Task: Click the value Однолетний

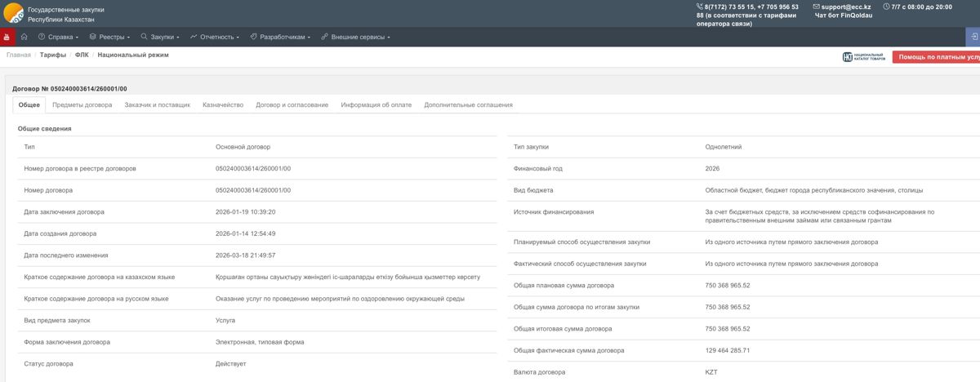Action: (x=724, y=147)
